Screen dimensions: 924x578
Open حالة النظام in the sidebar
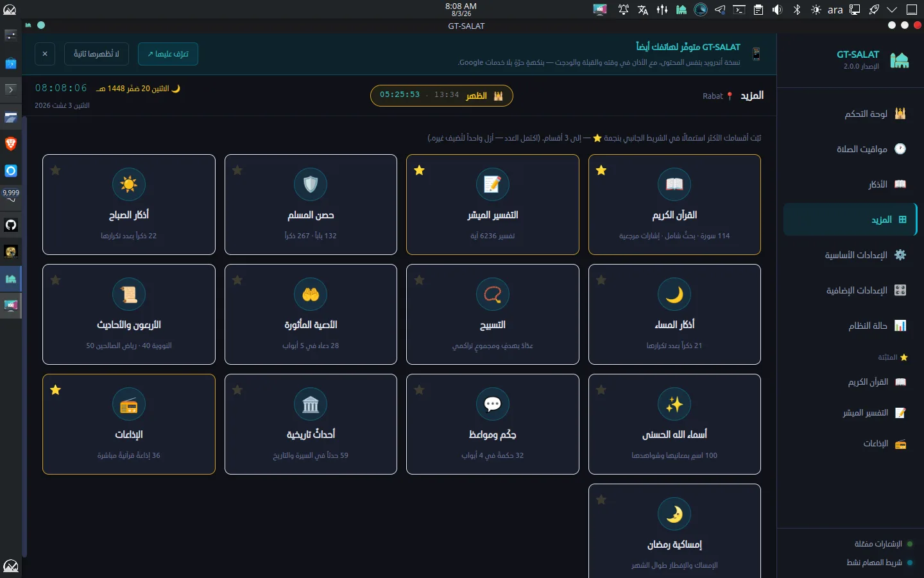click(x=850, y=326)
